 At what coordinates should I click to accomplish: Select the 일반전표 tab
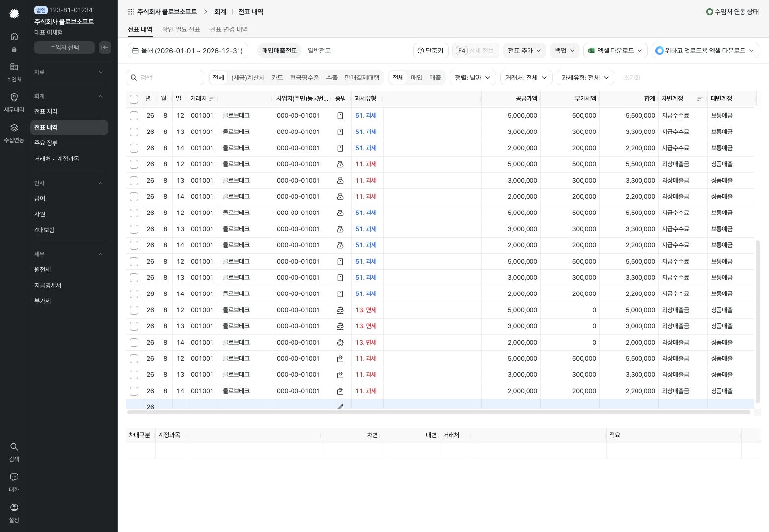pyautogui.click(x=319, y=51)
